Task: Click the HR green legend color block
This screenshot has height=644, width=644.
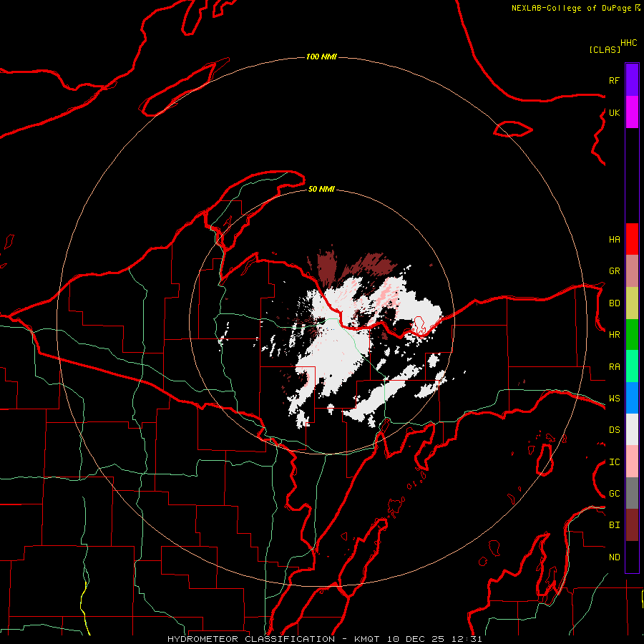Action: click(632, 335)
